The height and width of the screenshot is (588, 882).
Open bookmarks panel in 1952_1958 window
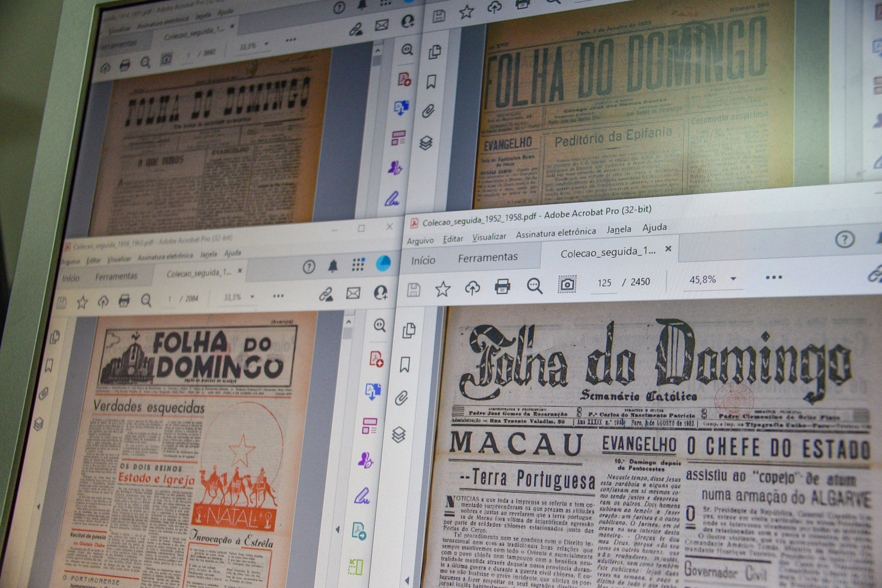(405, 364)
